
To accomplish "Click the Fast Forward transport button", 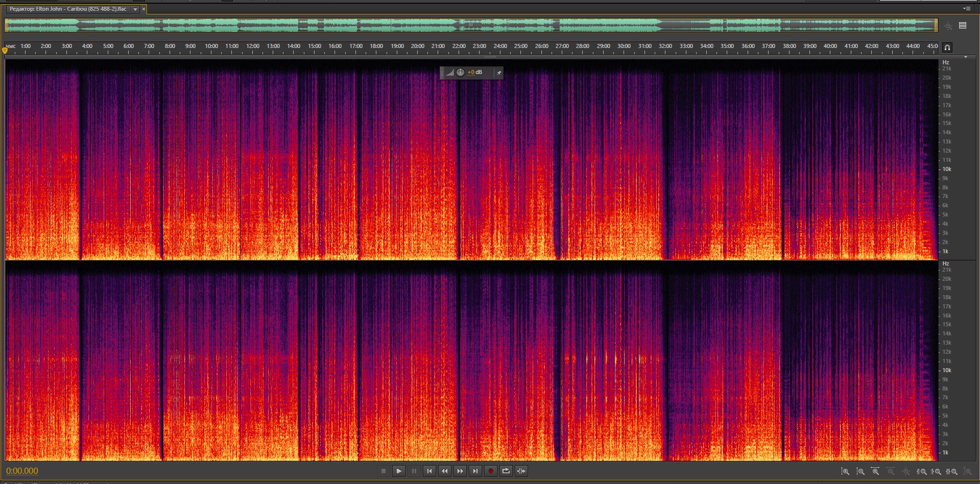I will click(x=460, y=471).
